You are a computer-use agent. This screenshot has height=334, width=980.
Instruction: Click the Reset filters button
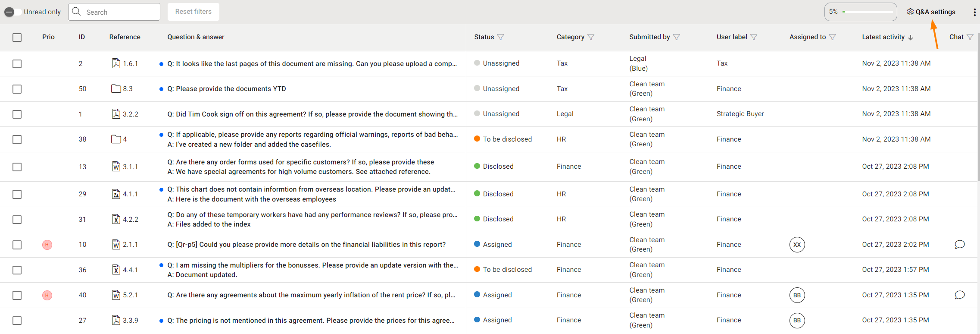pyautogui.click(x=193, y=12)
